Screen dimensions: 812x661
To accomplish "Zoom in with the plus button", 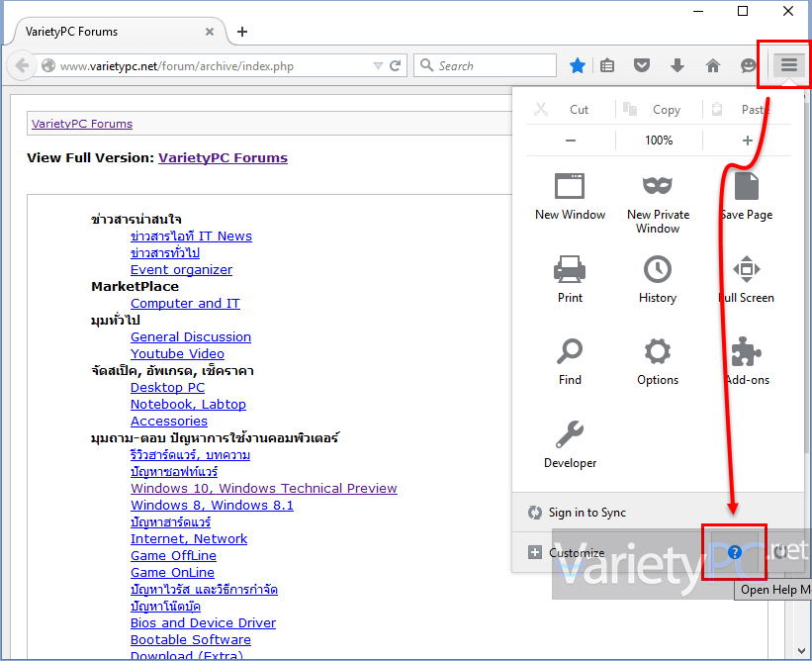I will click(x=747, y=141).
